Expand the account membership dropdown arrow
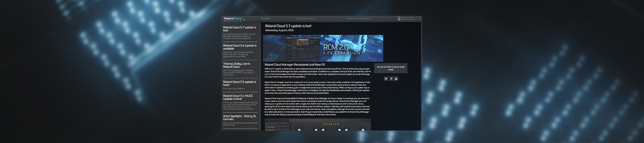The height and width of the screenshot is (143, 644). (420, 18)
